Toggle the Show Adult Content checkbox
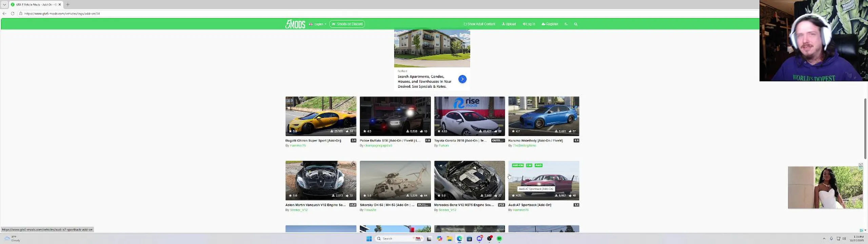This screenshot has height=244, width=868. pyautogui.click(x=465, y=24)
